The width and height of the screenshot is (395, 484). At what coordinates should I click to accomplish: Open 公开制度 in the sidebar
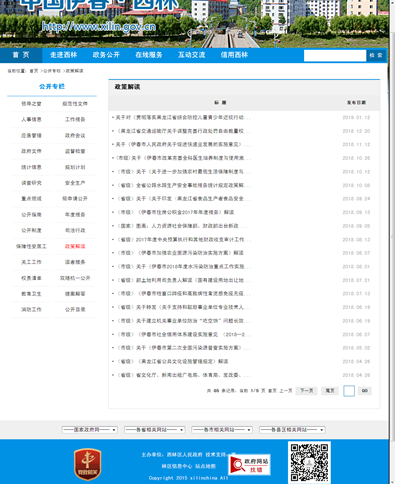pos(31,230)
